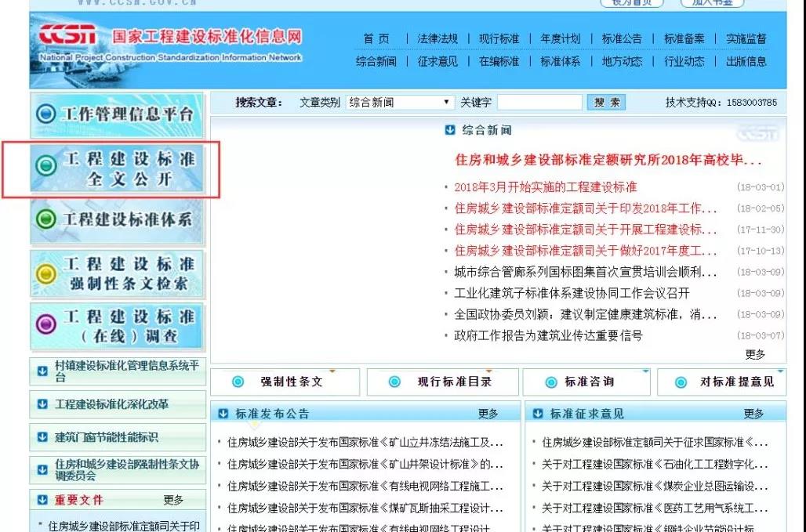Open the 文章类别 dropdown showing 综合新闻

click(x=400, y=103)
